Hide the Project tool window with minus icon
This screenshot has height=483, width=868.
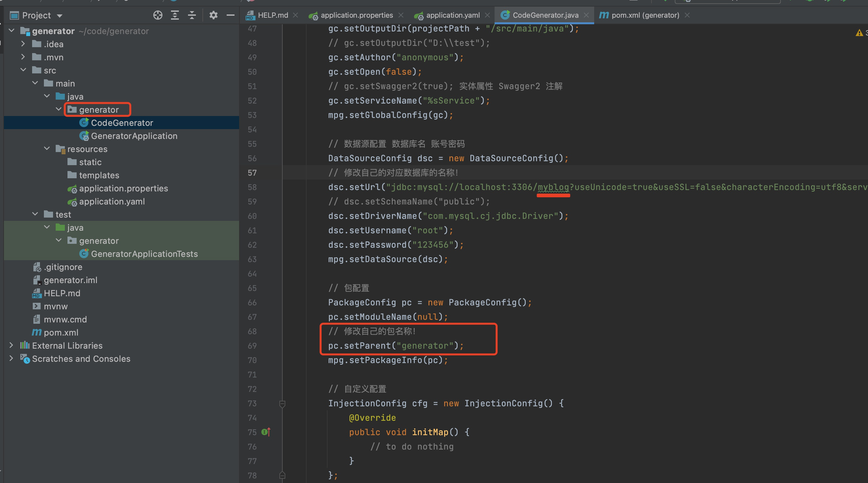[231, 15]
